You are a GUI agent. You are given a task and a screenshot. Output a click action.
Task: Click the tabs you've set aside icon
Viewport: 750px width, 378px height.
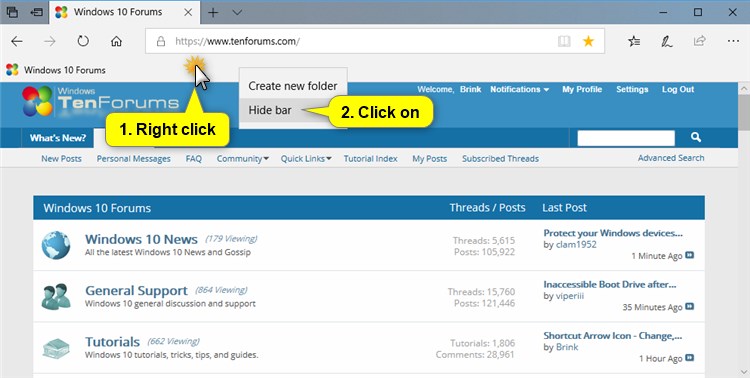[x=12, y=12]
